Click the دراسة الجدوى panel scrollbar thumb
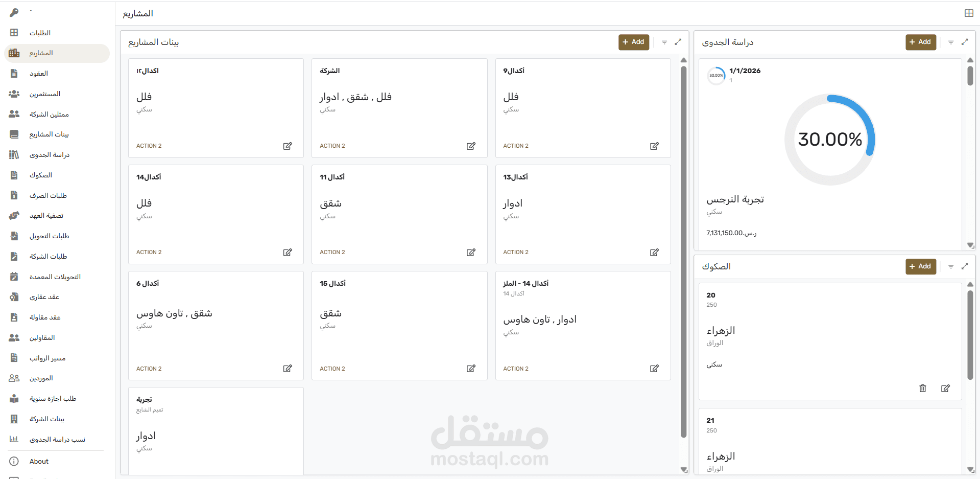Screen dimensions: 980x479 (x=970, y=76)
